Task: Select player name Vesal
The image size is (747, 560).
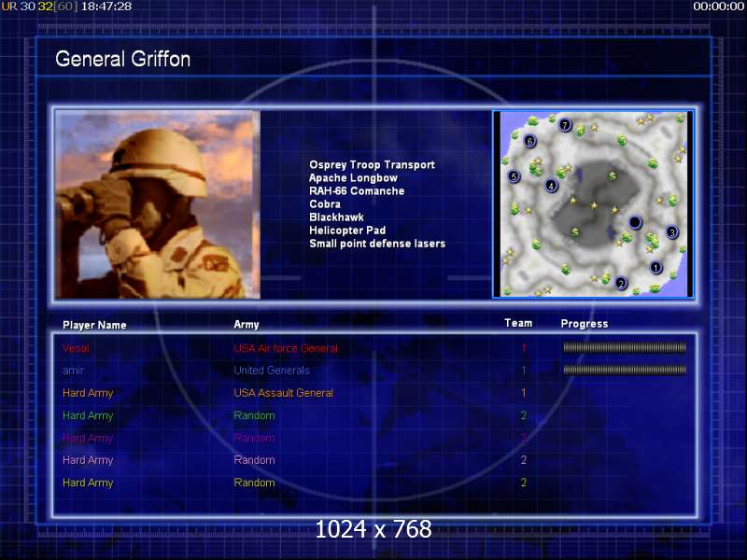Action: click(76, 348)
